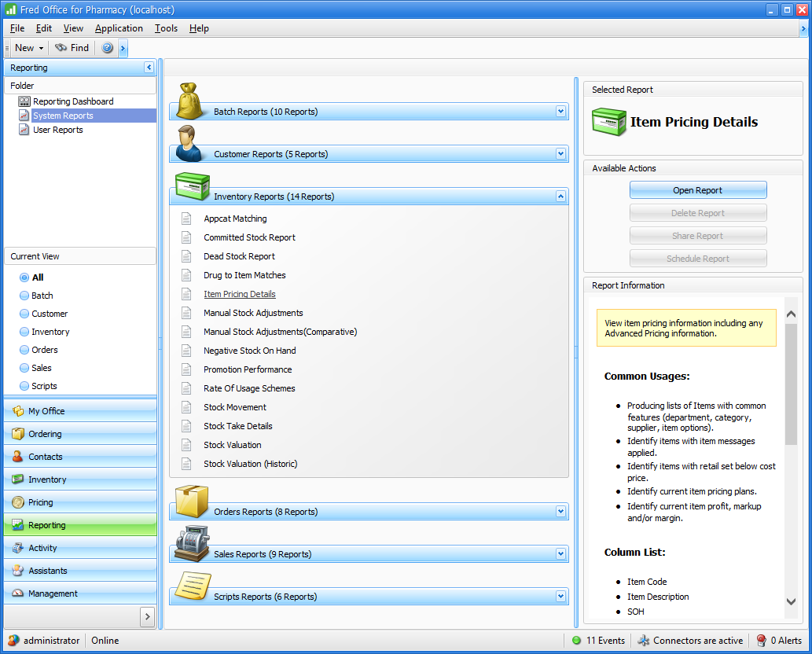Click the Sales Reports cash register icon

pyautogui.click(x=191, y=544)
